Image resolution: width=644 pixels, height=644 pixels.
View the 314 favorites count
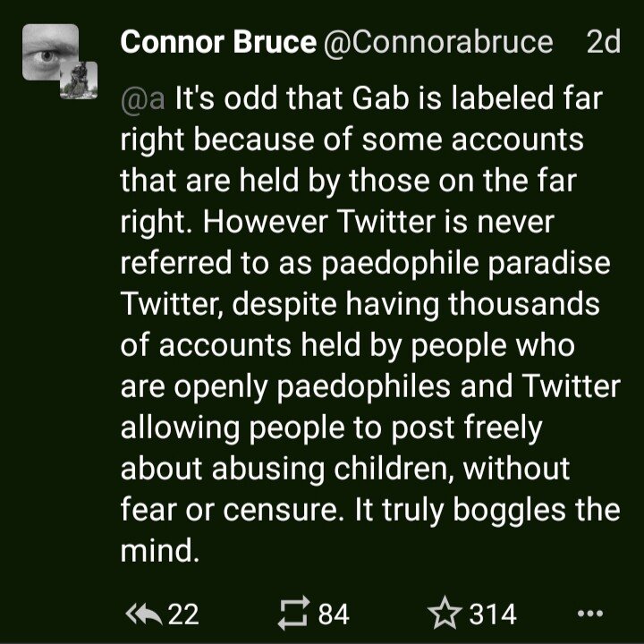[493, 614]
